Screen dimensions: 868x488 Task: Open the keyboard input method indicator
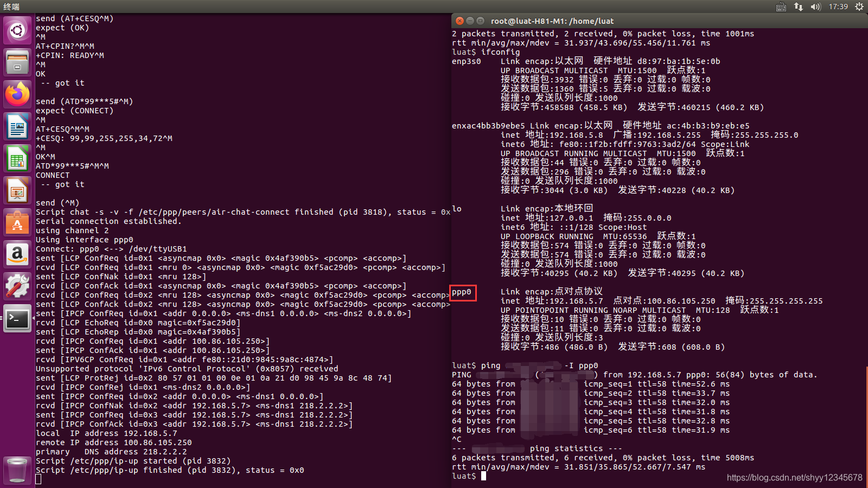tap(781, 7)
